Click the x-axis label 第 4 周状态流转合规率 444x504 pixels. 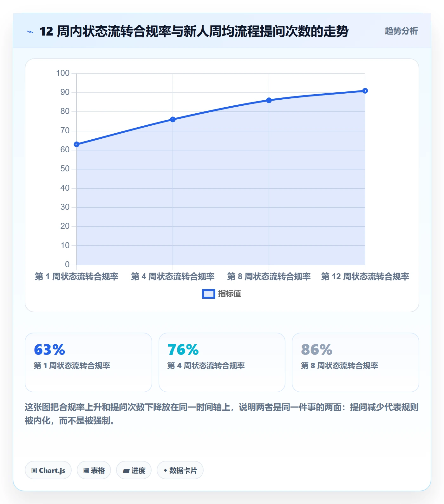pyautogui.click(x=173, y=277)
